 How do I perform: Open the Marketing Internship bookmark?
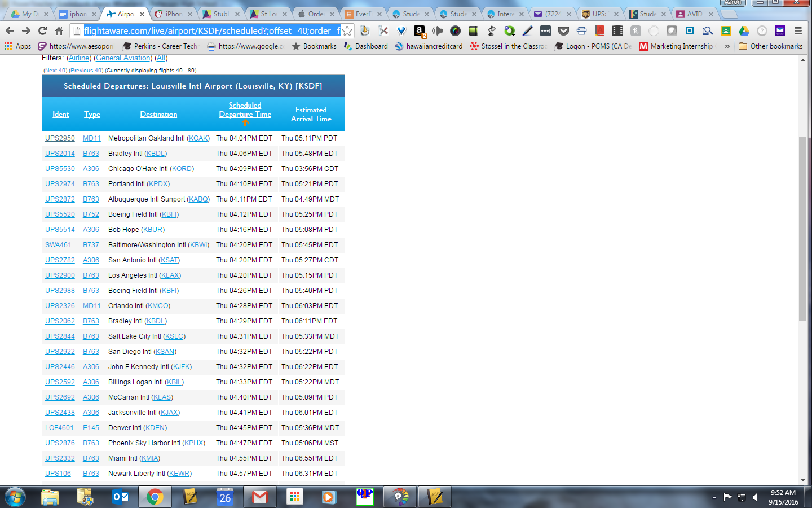(x=676, y=46)
